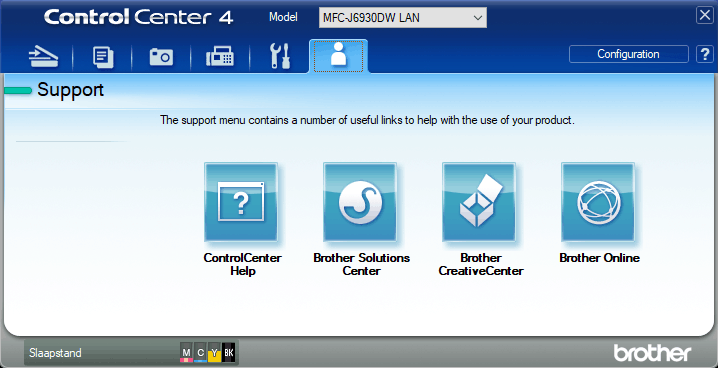718x368 pixels.
Task: Switch to the Photo tab with camera icon
Action: click(x=161, y=57)
